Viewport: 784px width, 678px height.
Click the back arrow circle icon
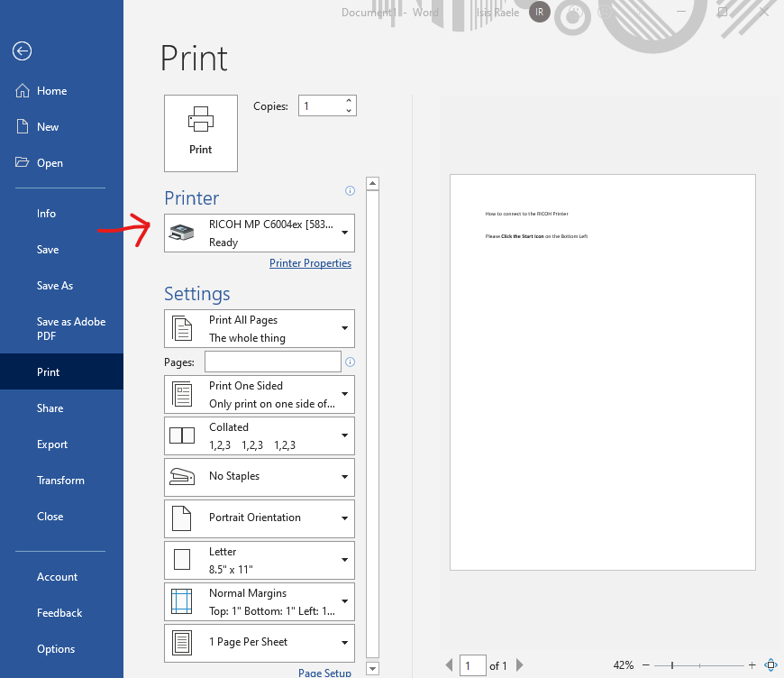click(x=22, y=51)
